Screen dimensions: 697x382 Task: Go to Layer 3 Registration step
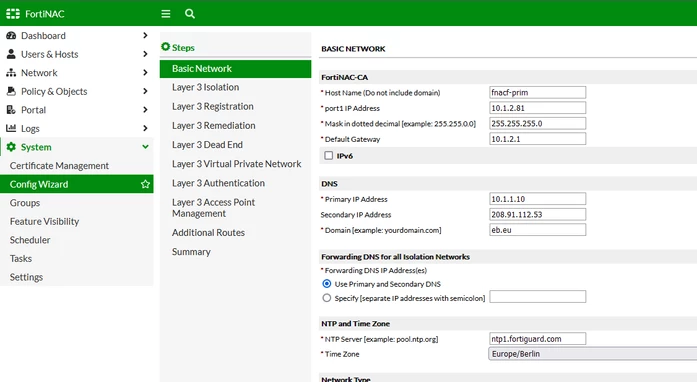click(212, 106)
